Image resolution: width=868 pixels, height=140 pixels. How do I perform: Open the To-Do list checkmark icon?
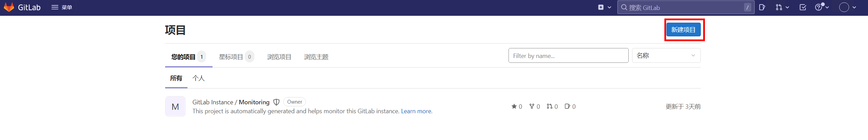803,7
